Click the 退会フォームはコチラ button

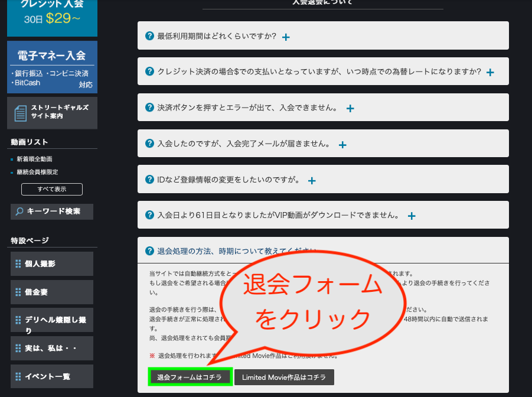pyautogui.click(x=189, y=378)
